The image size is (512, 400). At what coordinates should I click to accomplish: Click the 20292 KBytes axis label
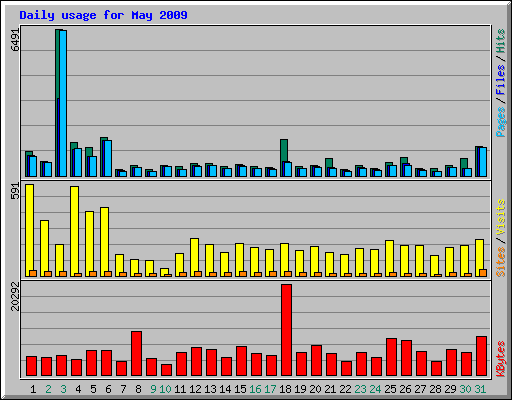coord(15,297)
